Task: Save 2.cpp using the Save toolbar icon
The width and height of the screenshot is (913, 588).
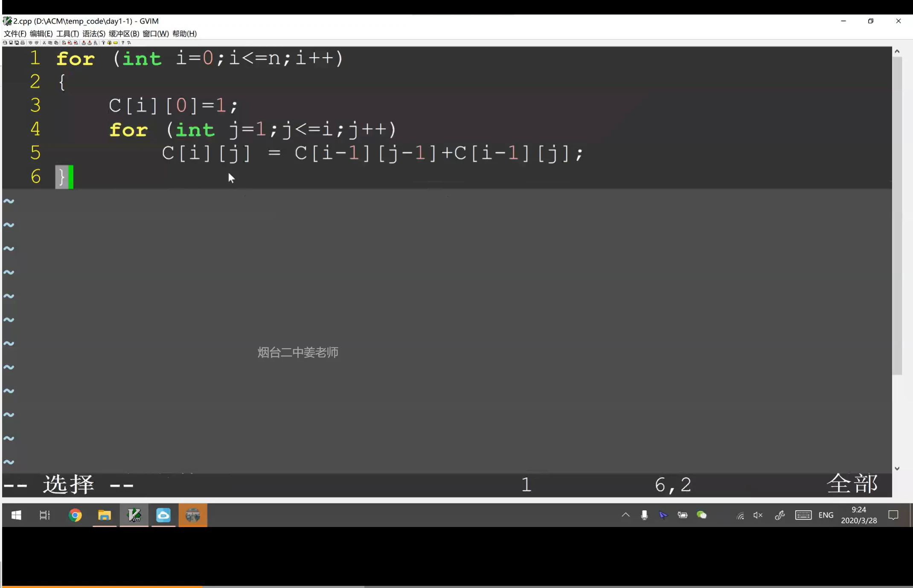Action: (11, 43)
